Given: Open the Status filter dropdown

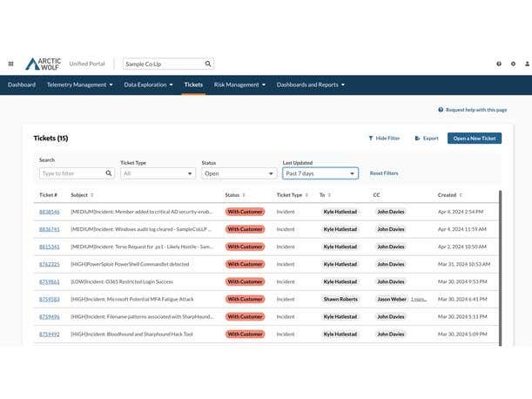Looking at the screenshot, I should [239, 173].
